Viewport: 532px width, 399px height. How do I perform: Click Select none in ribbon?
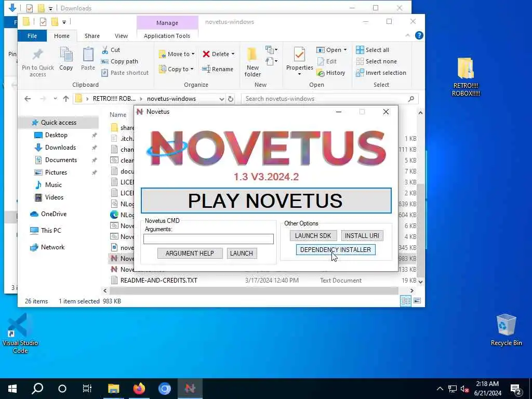376,61
